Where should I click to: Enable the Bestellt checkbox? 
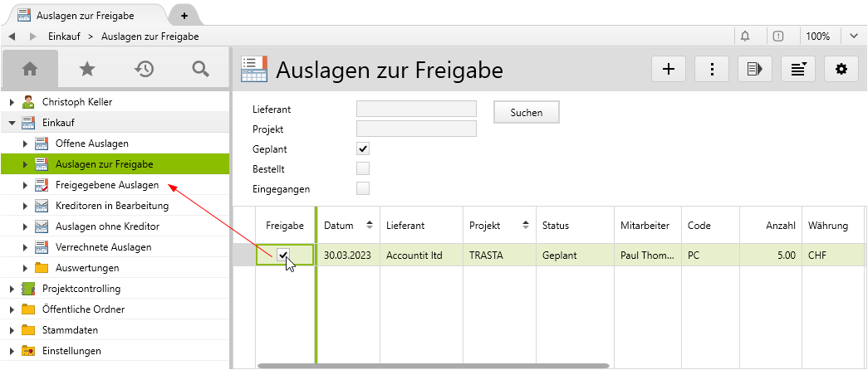[362, 168]
